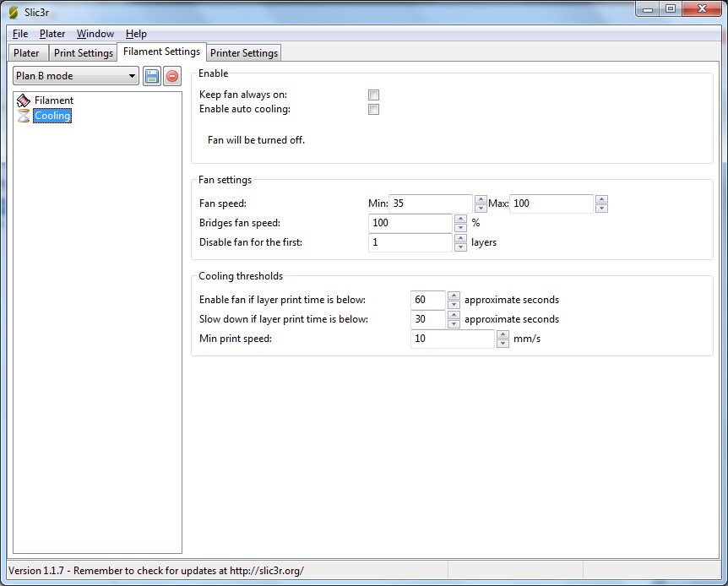This screenshot has height=586, width=728.
Task: Click the Min print speed field
Action: click(452, 339)
